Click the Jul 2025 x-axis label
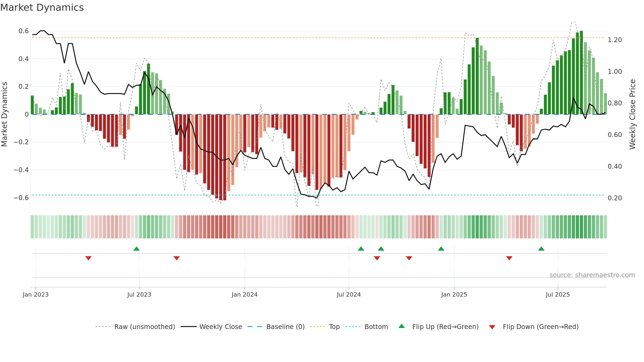 [x=558, y=295]
